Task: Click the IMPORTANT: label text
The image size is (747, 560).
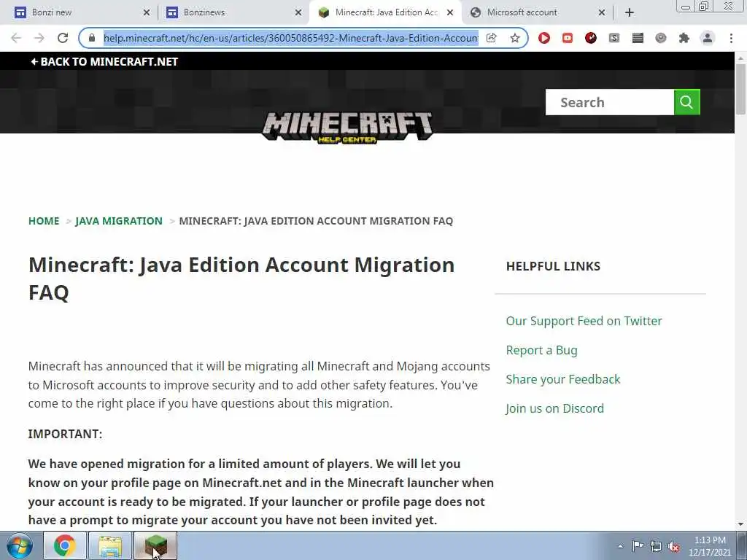Action: coord(65,435)
